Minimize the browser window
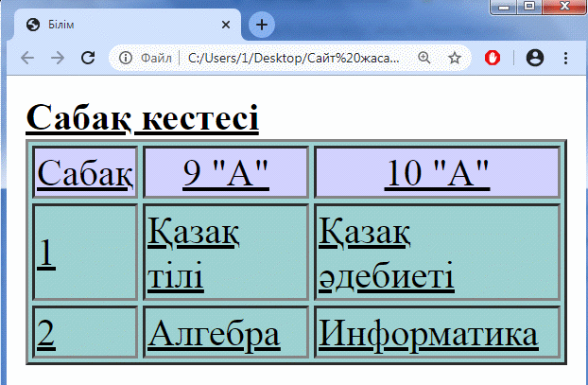Image resolution: width=588 pixels, height=385 pixels. tap(504, 7)
